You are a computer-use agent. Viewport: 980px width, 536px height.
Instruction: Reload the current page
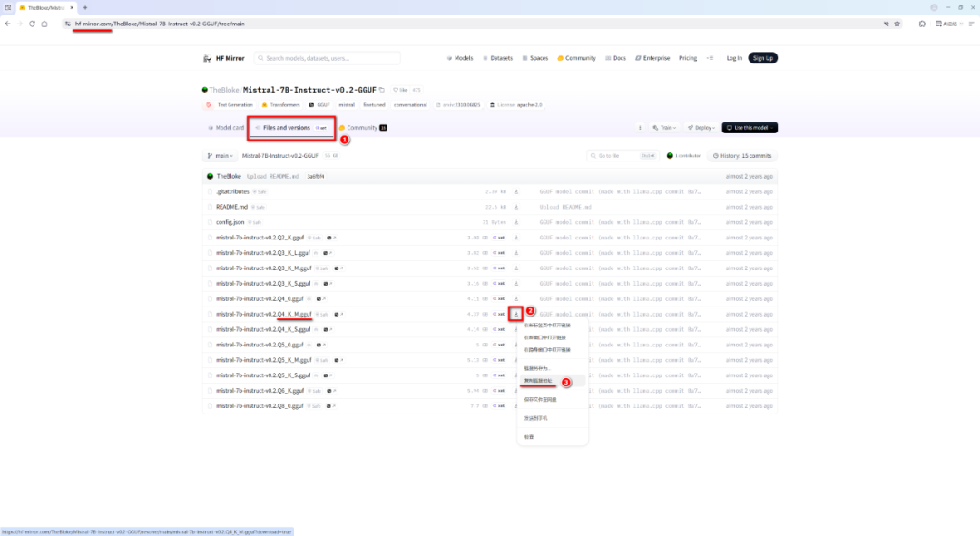pyautogui.click(x=32, y=24)
